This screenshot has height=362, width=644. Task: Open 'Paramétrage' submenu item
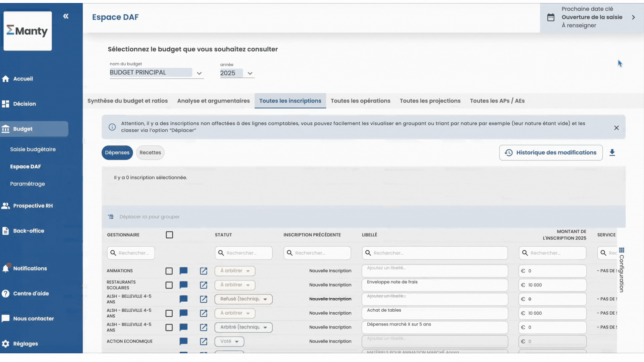click(28, 184)
